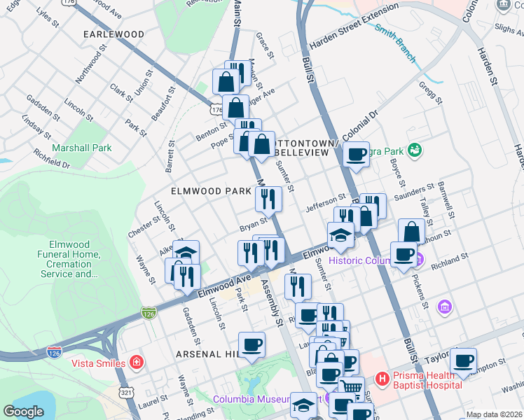Screen dimensions: 524x420
Task: Click the Colonial Dr label
Action: (360, 126)
